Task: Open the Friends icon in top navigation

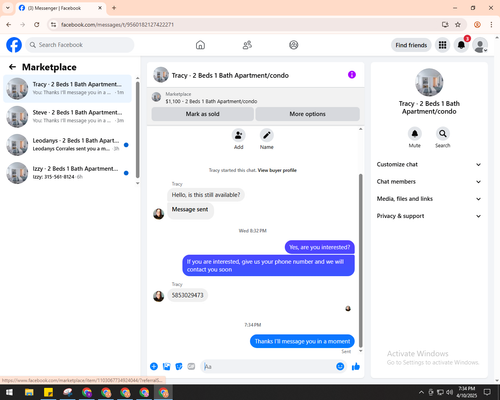Action: pos(247,45)
